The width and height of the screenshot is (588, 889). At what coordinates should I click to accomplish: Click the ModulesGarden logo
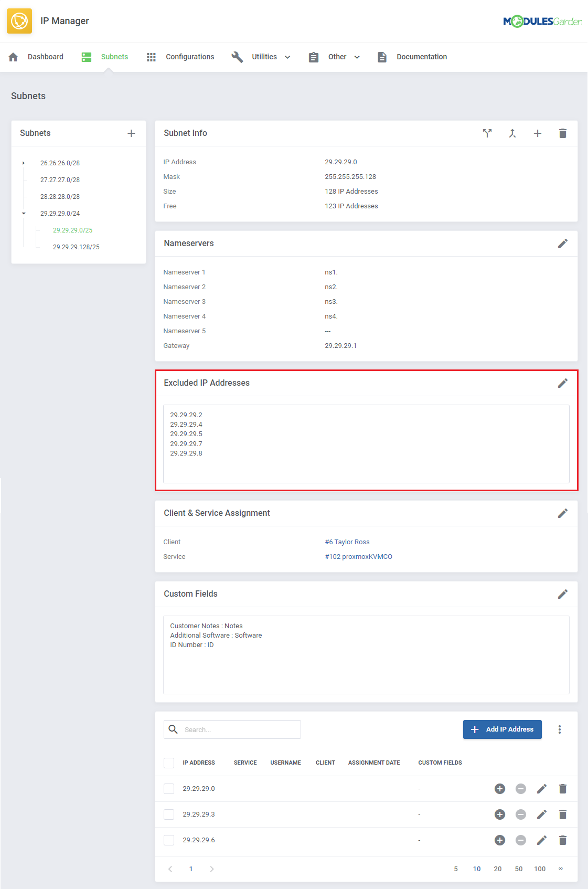point(543,22)
